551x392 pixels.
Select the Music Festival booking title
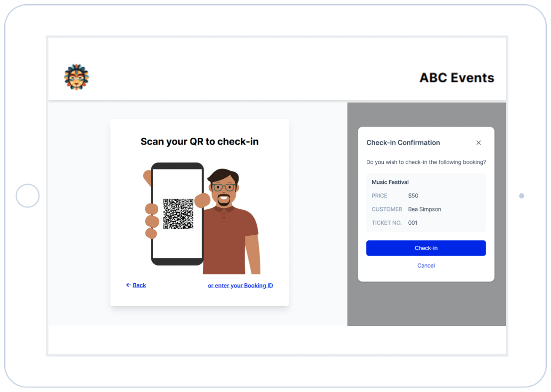pos(390,182)
